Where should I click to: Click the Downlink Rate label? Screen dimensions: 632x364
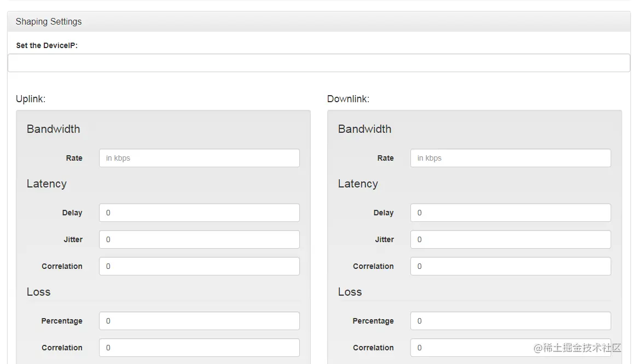pyautogui.click(x=385, y=158)
